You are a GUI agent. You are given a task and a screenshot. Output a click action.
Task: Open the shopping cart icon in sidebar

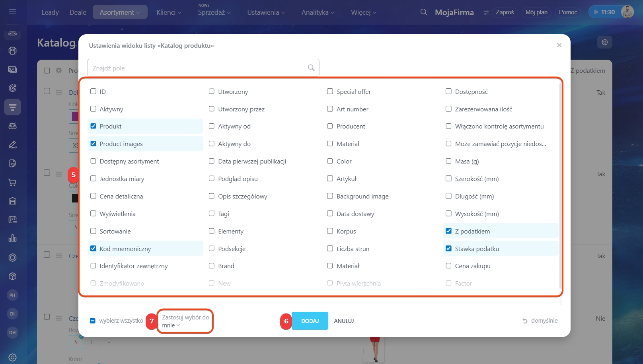coord(12,182)
